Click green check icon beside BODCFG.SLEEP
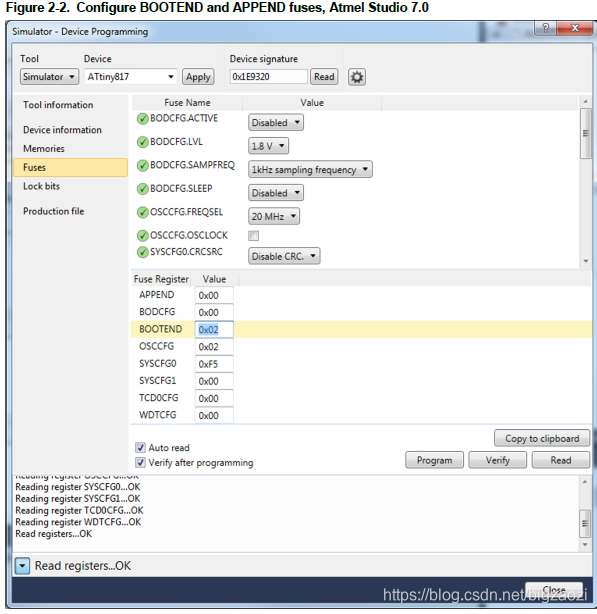Image resolution: width=597 pixels, height=614 pixels. pos(142,189)
